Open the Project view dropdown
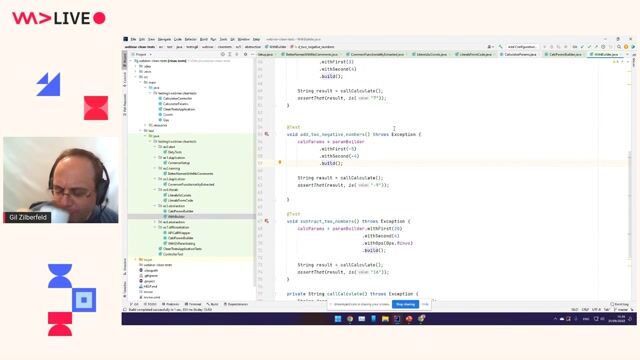Viewport: 640px width, 360px height. tap(142, 54)
